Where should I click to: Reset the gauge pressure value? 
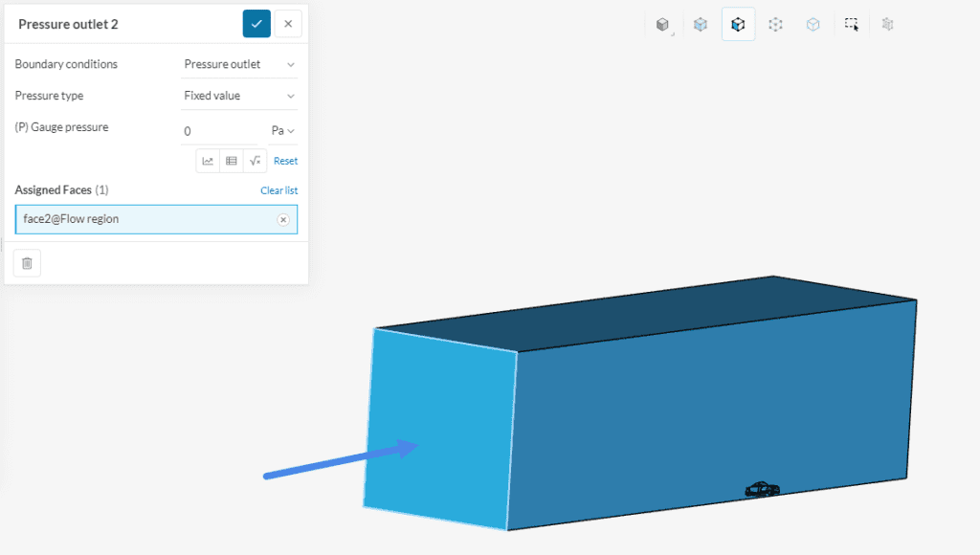point(285,161)
